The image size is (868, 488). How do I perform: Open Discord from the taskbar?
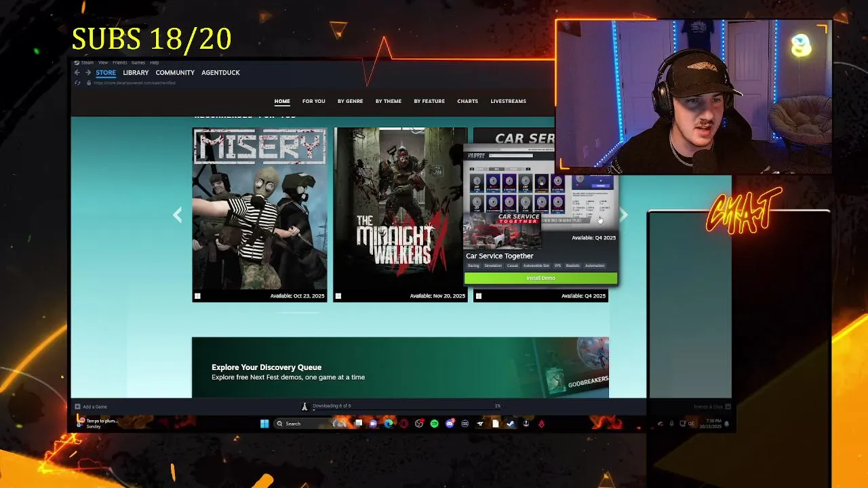click(450, 424)
